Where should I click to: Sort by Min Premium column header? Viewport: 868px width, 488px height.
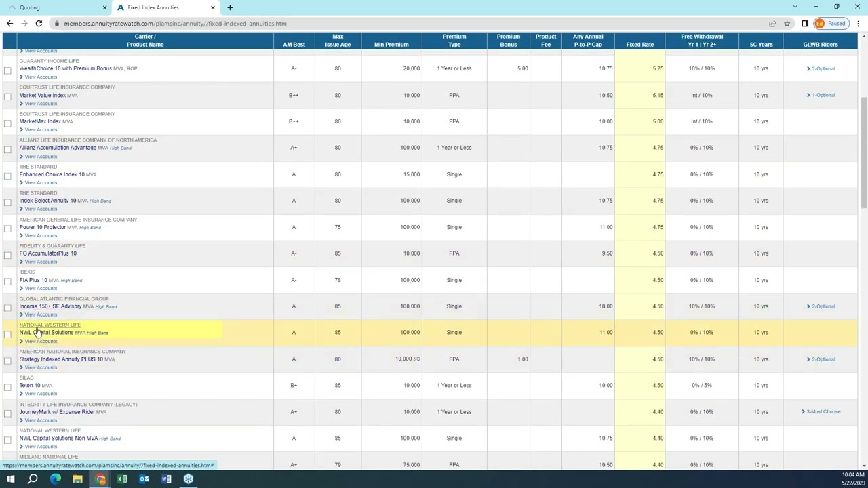coord(391,45)
